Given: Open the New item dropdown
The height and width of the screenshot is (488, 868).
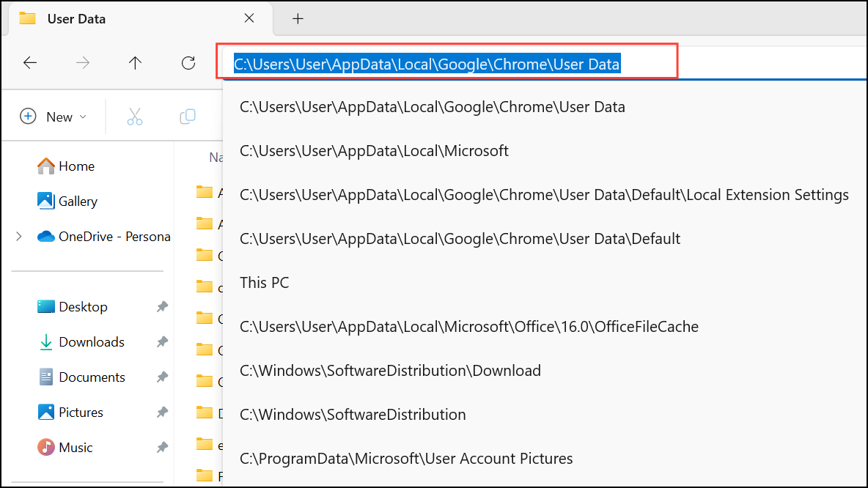Looking at the screenshot, I should click(x=53, y=117).
